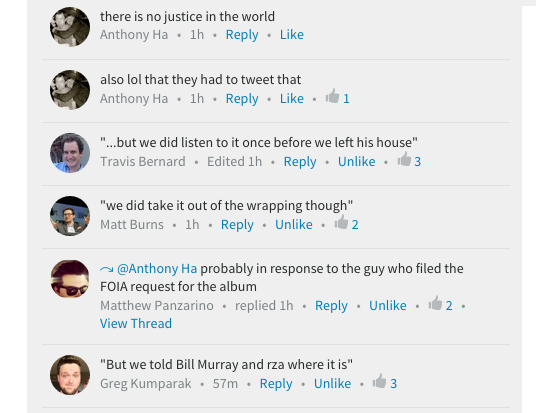Expand conversation with View Thread
The height and width of the screenshot is (413, 536).
click(136, 323)
